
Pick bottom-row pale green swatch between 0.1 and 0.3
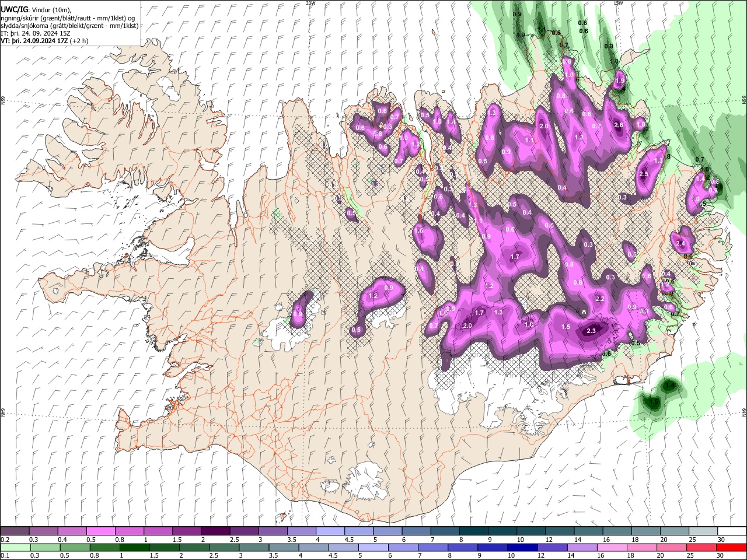(16, 547)
